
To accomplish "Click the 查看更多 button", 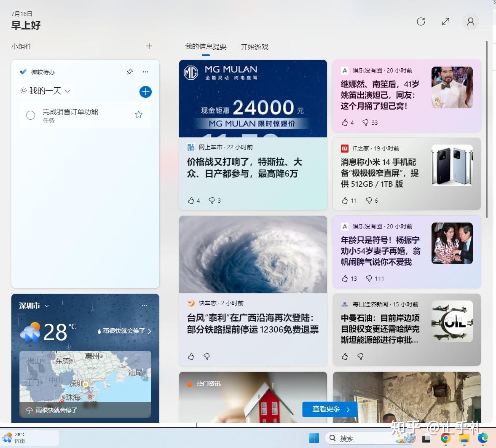I will (330, 409).
